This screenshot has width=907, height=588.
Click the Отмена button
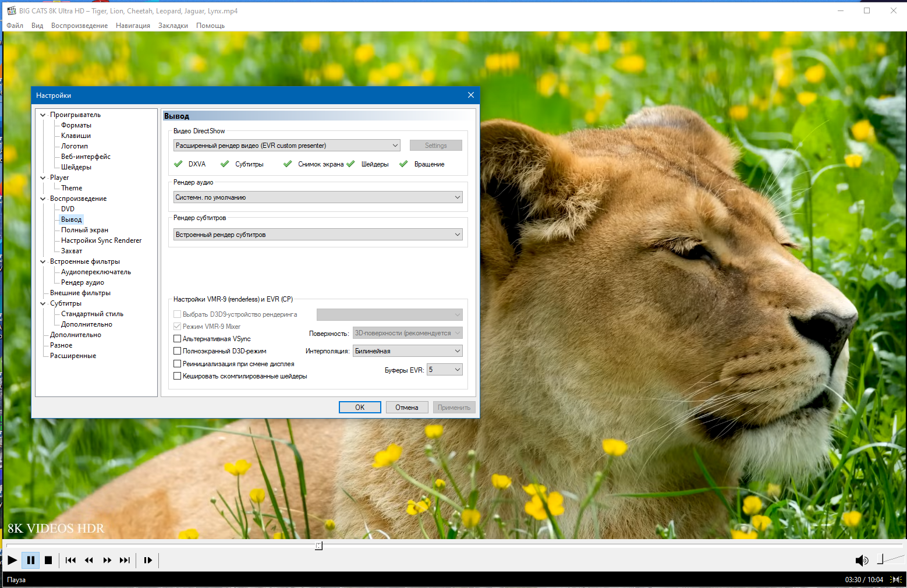pyautogui.click(x=407, y=408)
